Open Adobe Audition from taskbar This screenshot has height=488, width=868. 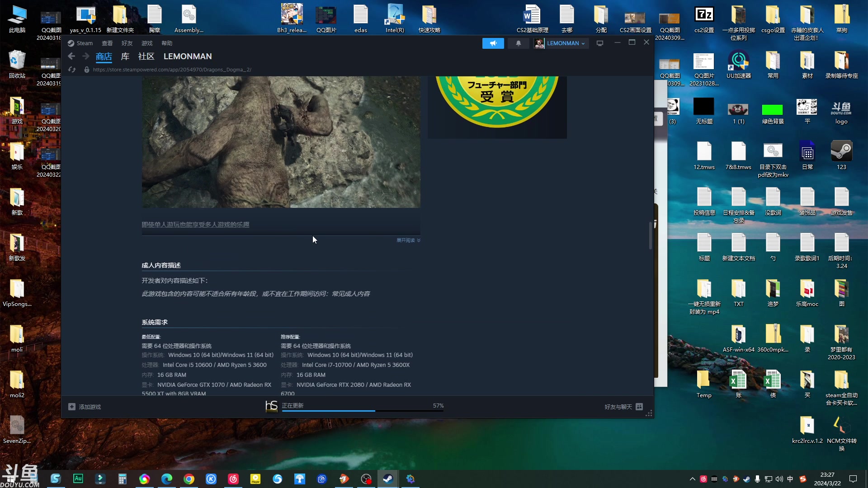[78, 479]
